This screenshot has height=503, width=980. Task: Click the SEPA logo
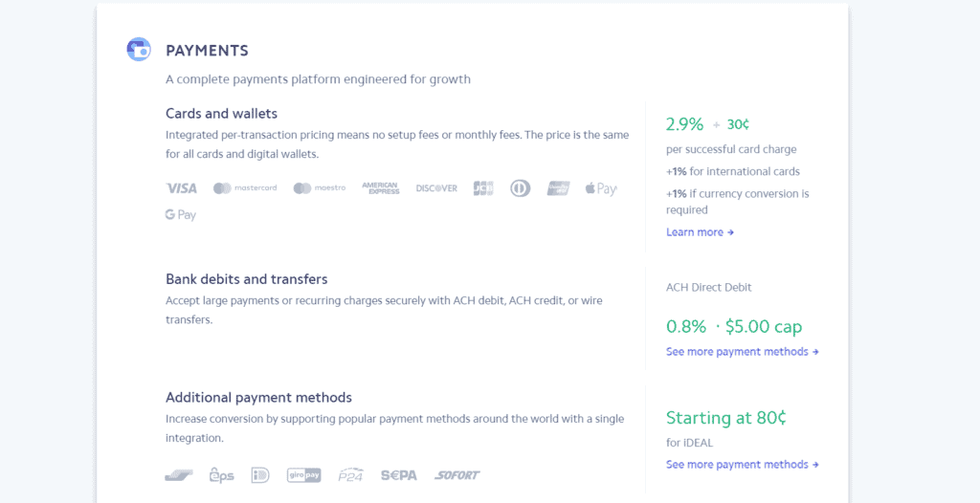pos(399,475)
